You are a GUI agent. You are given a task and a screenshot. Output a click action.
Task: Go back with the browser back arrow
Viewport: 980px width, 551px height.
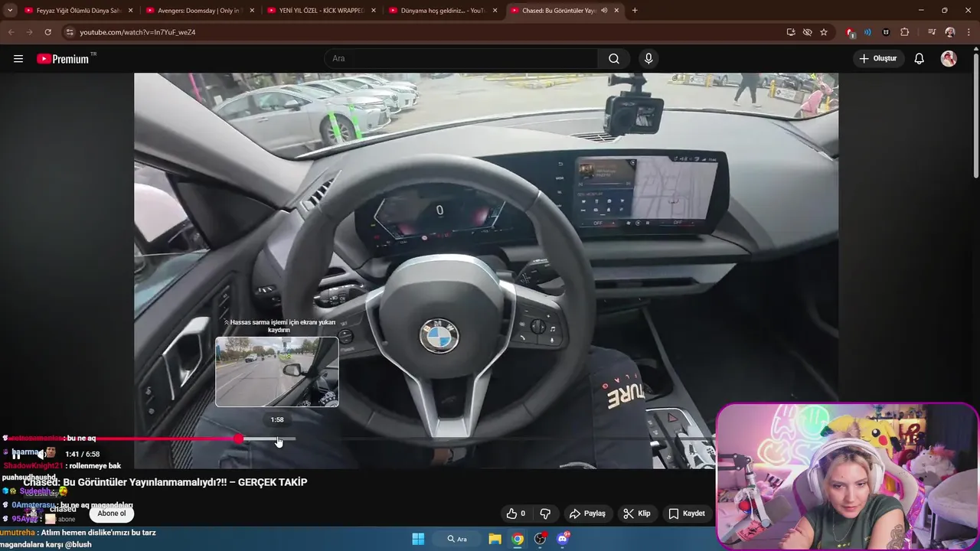(x=11, y=32)
